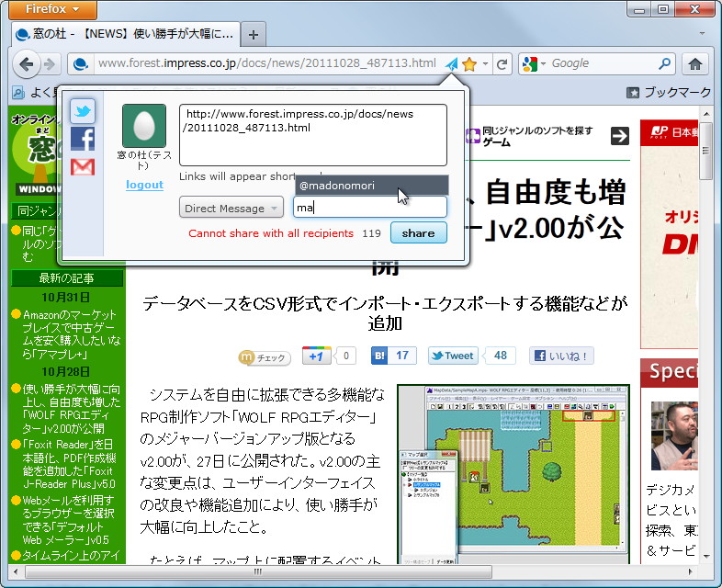This screenshot has height=588, width=722.
Task: Click the Facebook いいね！ button
Action: [561, 356]
